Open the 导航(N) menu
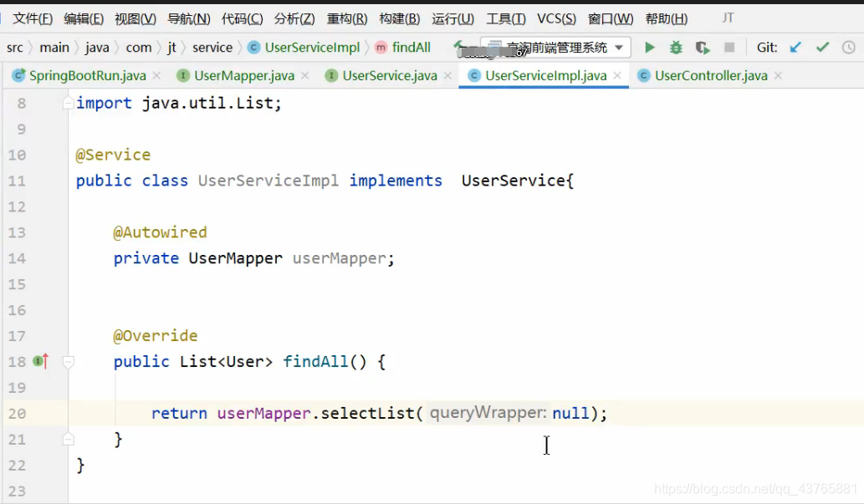This screenshot has height=504, width=864. (x=189, y=18)
